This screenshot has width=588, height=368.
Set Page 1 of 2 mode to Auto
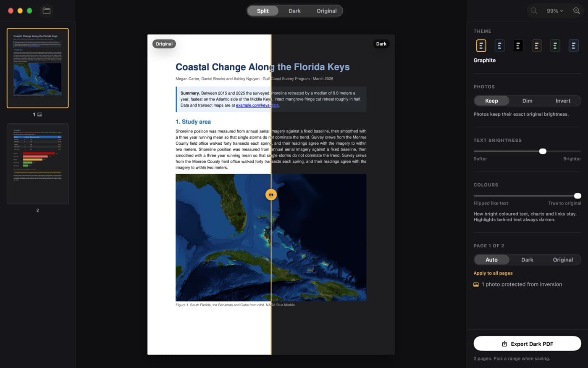coord(491,259)
